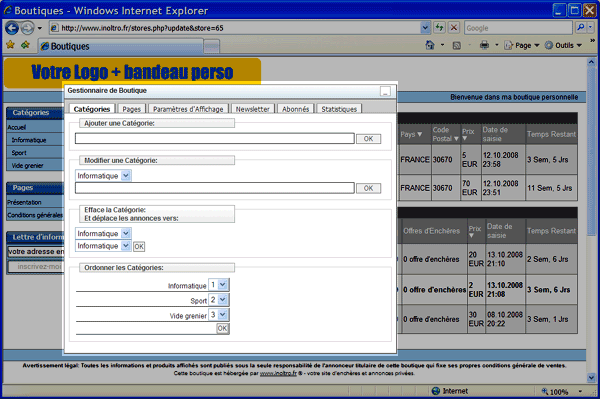
Task: Open the Abonnés tab
Action: [295, 109]
